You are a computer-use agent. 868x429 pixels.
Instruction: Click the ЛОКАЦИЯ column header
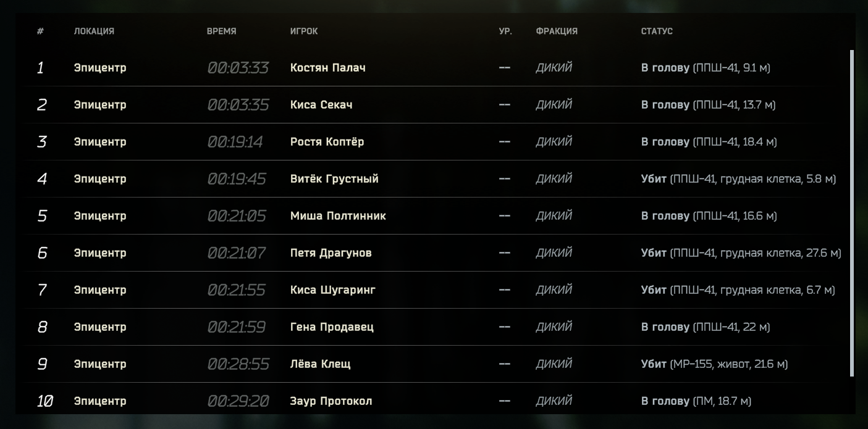[x=94, y=31]
